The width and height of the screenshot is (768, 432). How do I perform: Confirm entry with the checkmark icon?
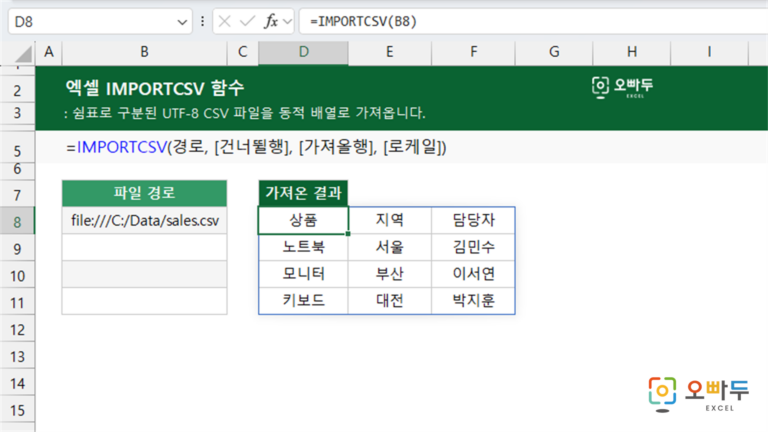click(x=247, y=22)
